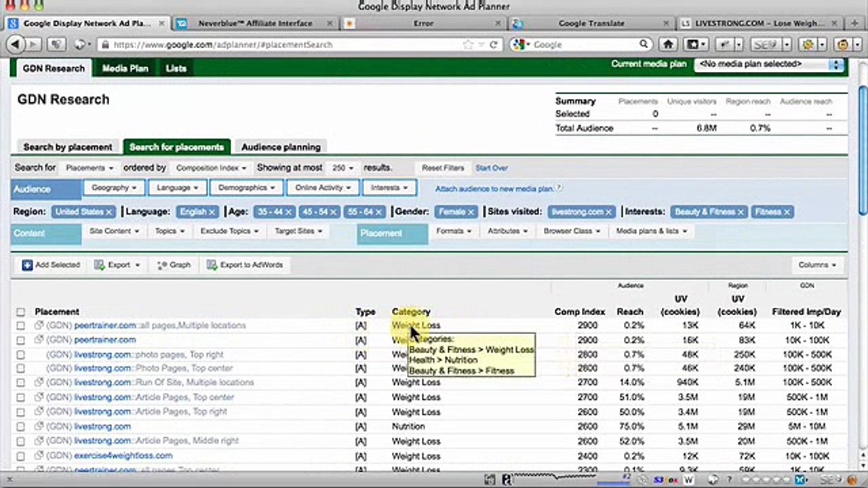
Task: Click the bookmark star in address bar
Action: tap(469, 45)
